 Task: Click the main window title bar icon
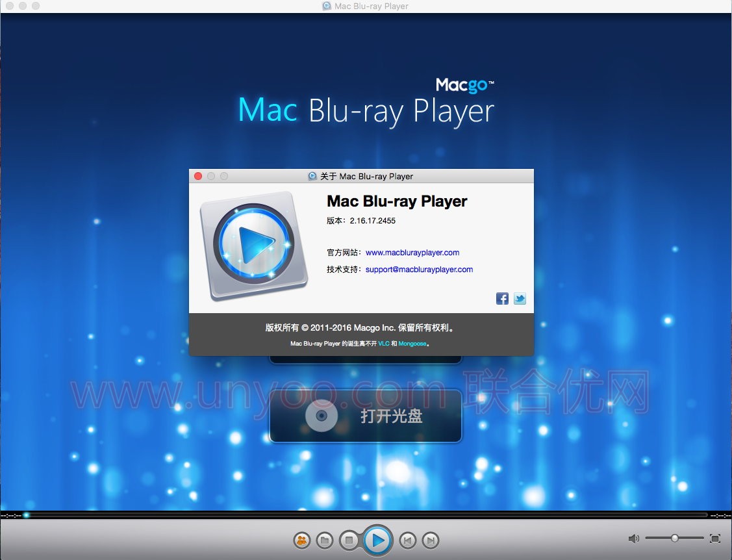tap(327, 6)
